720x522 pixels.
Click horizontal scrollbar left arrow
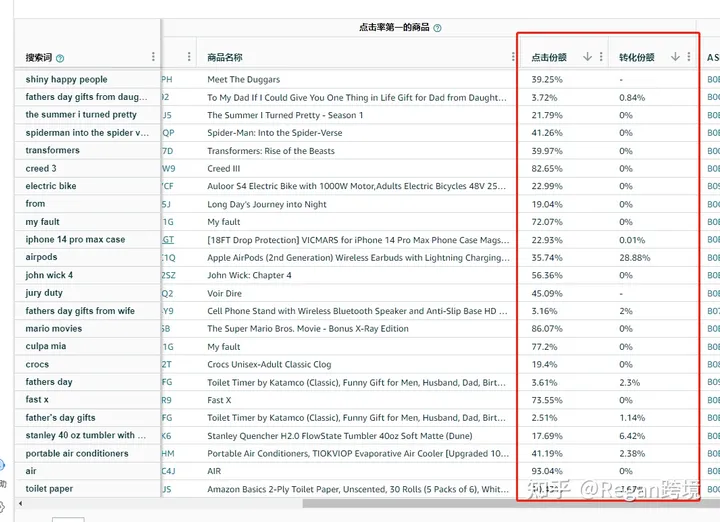point(20,504)
